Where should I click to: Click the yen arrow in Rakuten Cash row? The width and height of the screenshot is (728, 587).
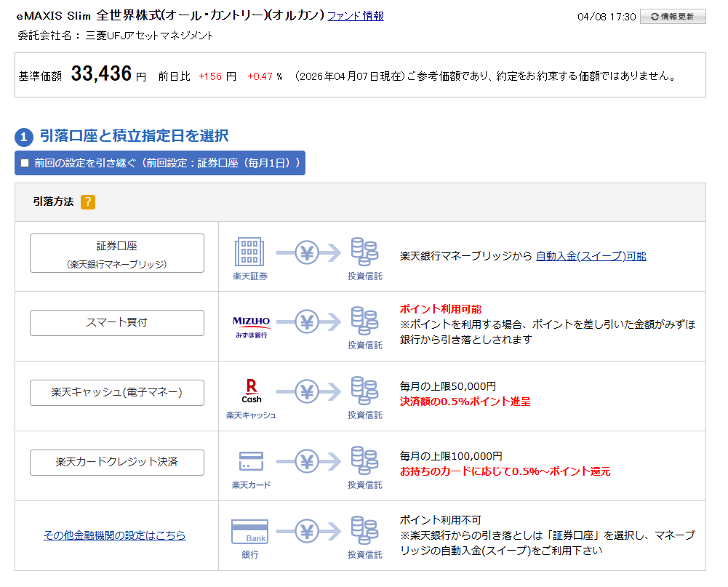(x=308, y=391)
